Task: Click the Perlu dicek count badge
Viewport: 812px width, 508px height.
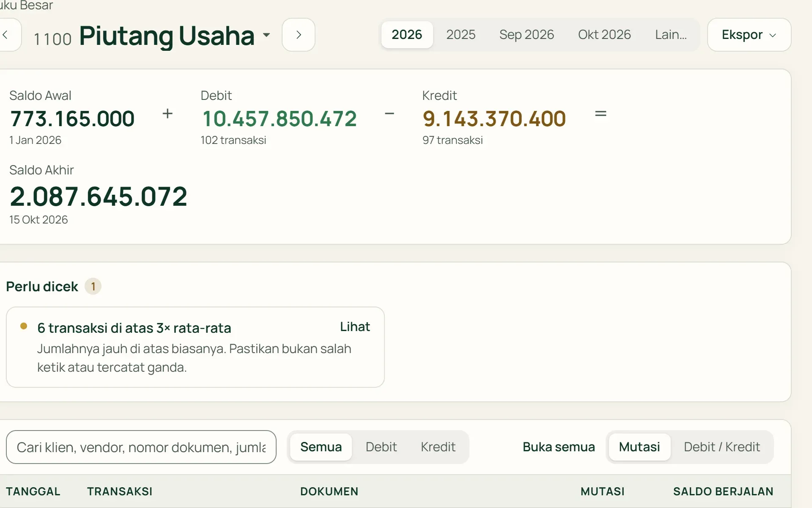Action: pos(93,287)
